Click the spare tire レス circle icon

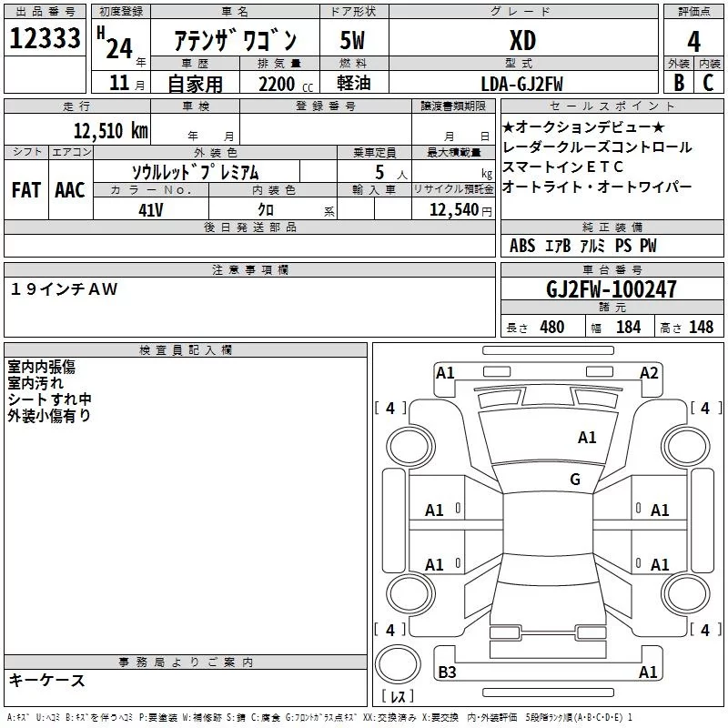[398, 664]
